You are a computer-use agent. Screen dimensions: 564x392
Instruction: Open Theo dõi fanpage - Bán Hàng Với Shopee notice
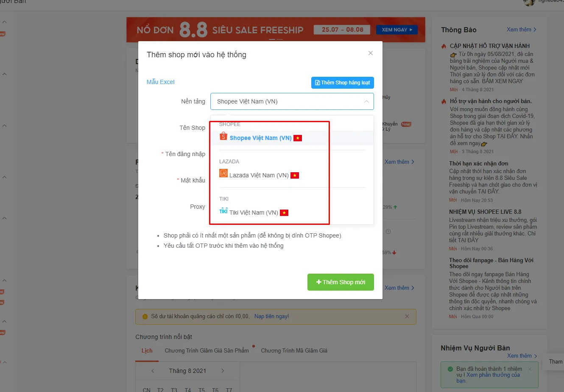tap(491, 263)
